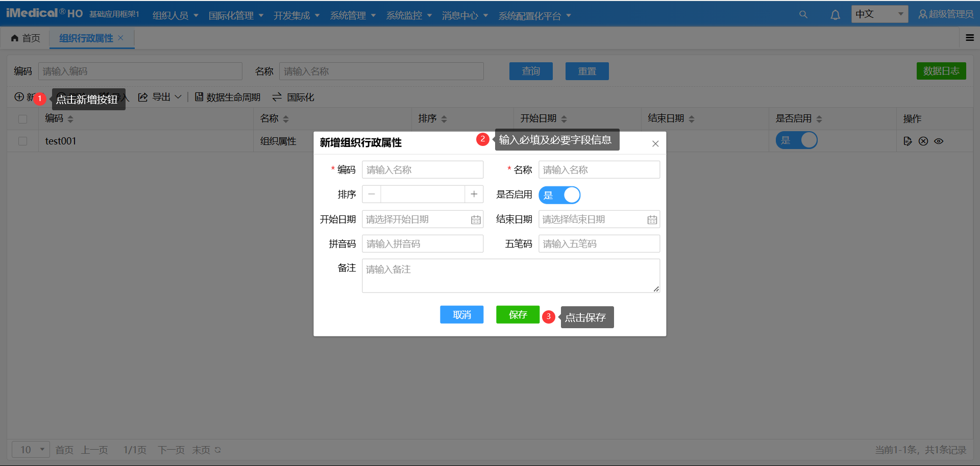
Task: Click the search magnifier icon in header
Action: coord(803,15)
